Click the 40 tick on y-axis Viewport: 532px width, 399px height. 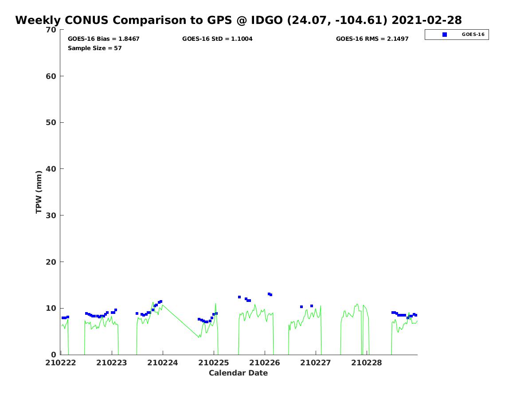coord(51,169)
